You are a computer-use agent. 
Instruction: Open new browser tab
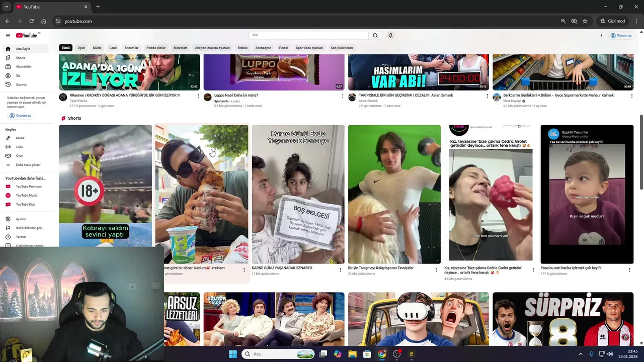[98, 7]
